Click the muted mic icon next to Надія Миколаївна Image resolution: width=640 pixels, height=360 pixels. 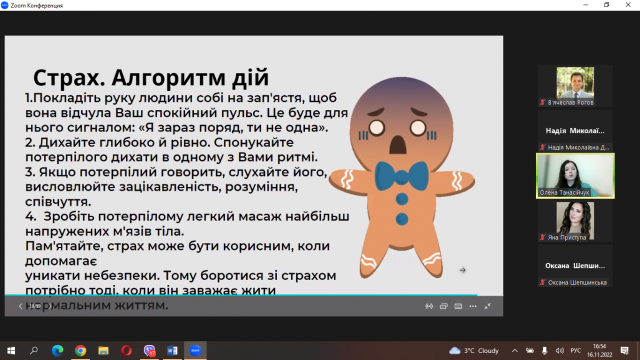(x=542, y=147)
